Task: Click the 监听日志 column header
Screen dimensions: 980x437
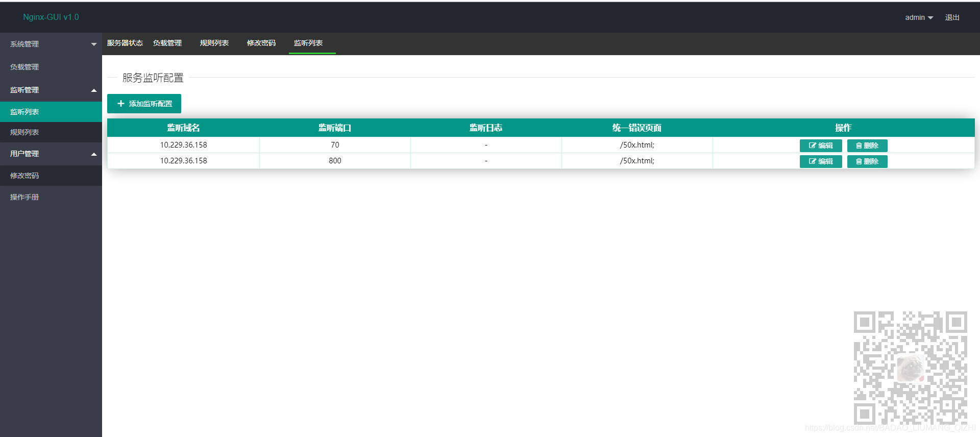Action: pyautogui.click(x=486, y=128)
